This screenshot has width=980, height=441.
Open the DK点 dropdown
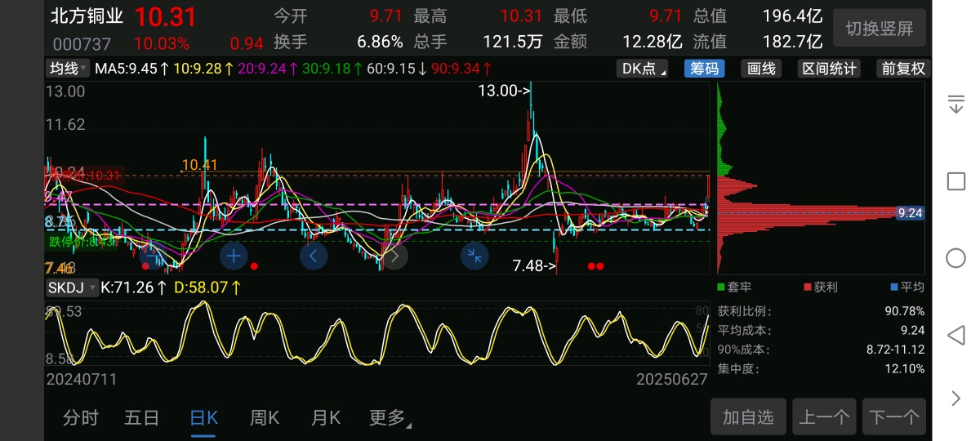[x=642, y=69]
